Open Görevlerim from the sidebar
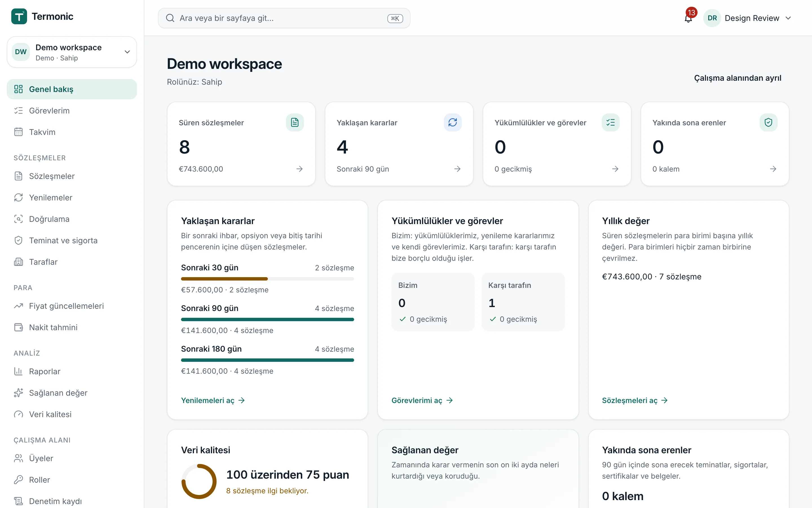This screenshot has width=812, height=508. [72, 111]
